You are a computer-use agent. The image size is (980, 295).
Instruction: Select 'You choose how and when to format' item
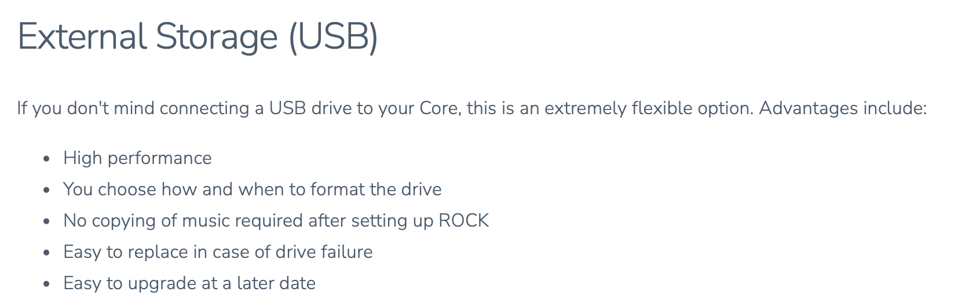[253, 190]
